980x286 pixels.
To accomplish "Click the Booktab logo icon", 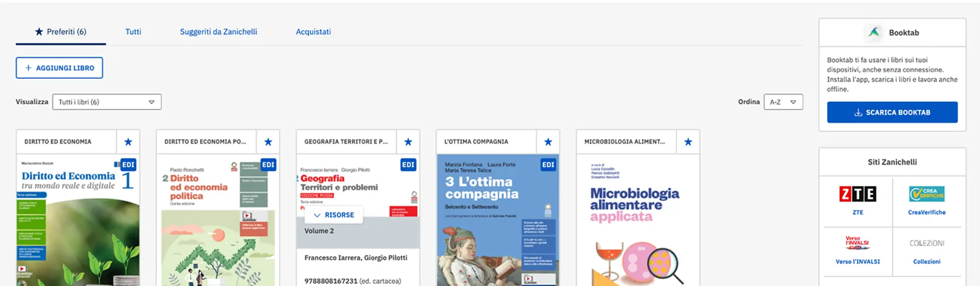I will tap(874, 32).
